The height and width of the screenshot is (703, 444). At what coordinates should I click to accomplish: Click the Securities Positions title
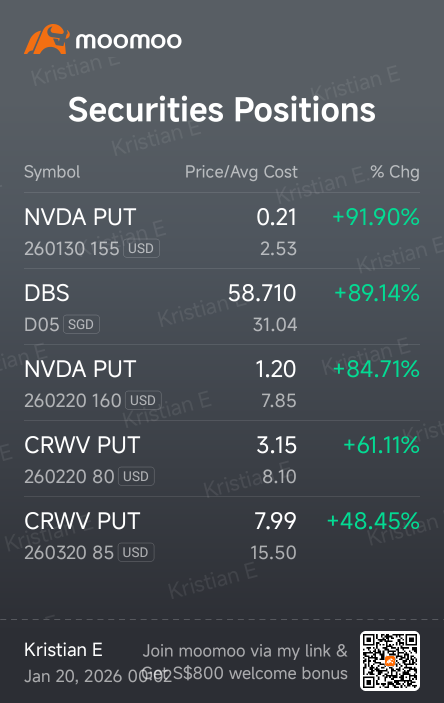(x=222, y=110)
